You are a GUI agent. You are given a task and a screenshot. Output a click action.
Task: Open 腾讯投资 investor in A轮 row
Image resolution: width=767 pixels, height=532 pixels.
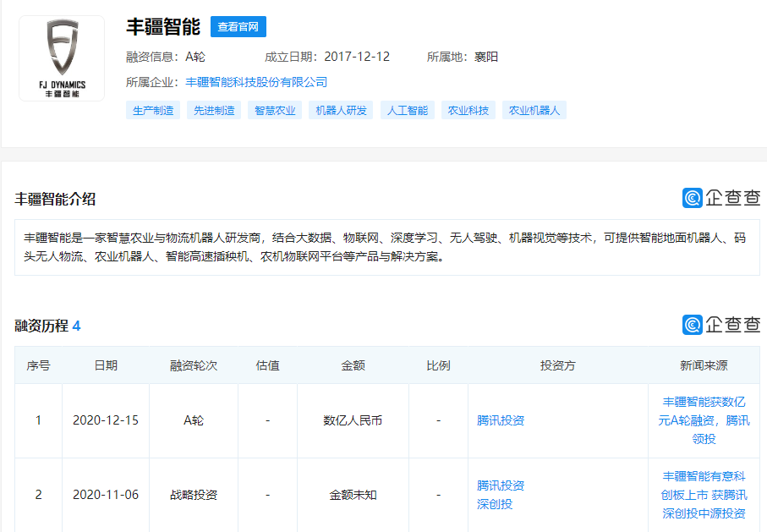501,420
